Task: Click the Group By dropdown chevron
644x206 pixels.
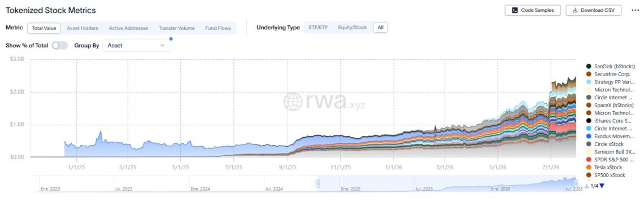Action: (x=162, y=46)
